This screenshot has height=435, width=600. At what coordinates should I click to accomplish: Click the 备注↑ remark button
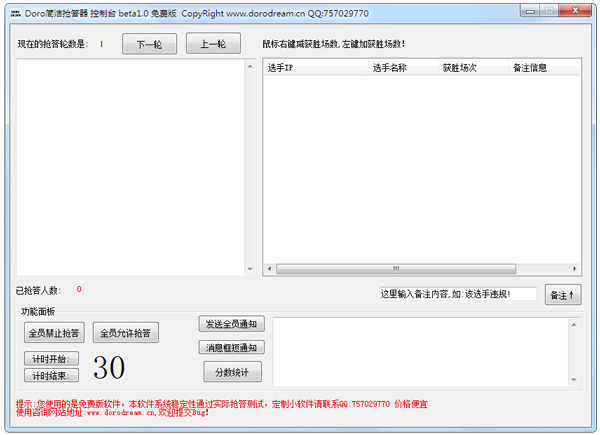563,295
